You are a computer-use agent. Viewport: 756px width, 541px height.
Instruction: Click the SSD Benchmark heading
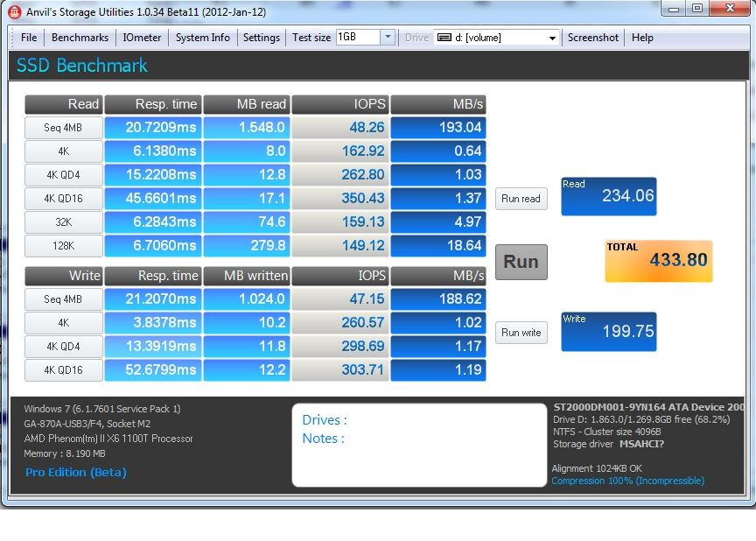[82, 66]
